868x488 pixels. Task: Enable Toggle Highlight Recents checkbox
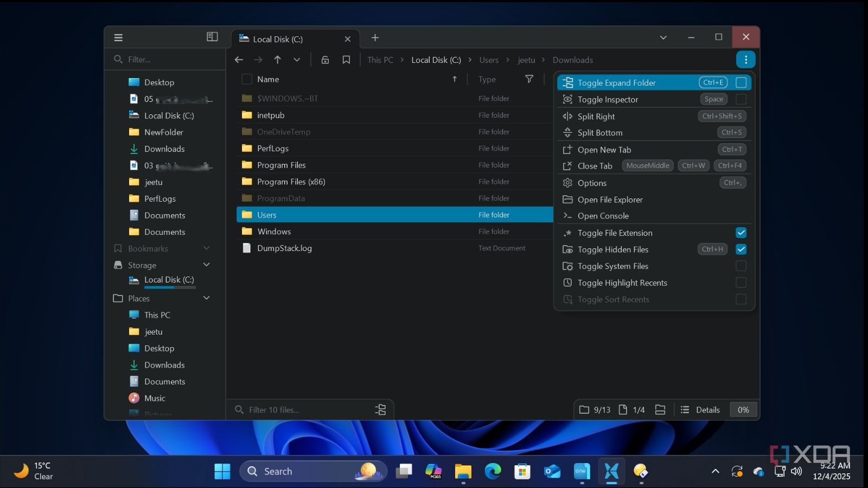tap(741, 282)
